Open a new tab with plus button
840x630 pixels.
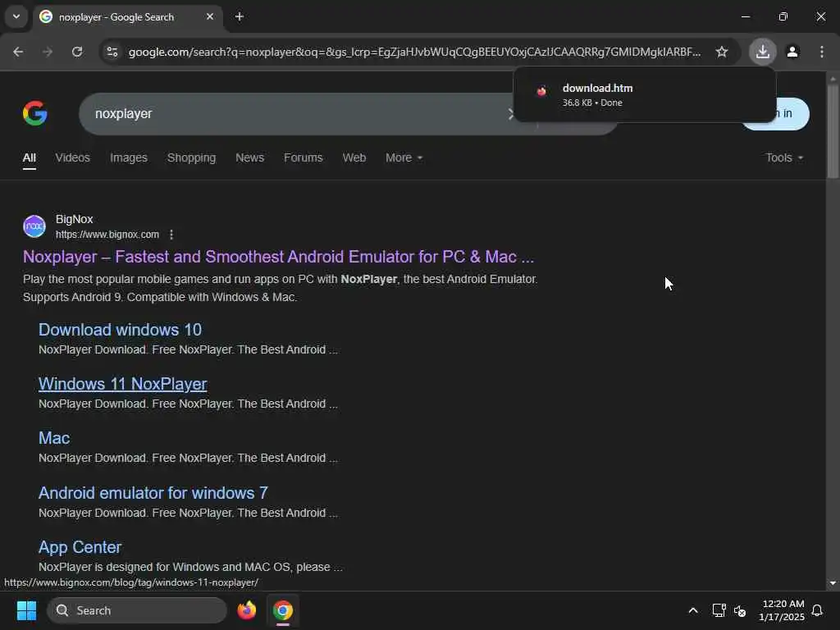(240, 17)
